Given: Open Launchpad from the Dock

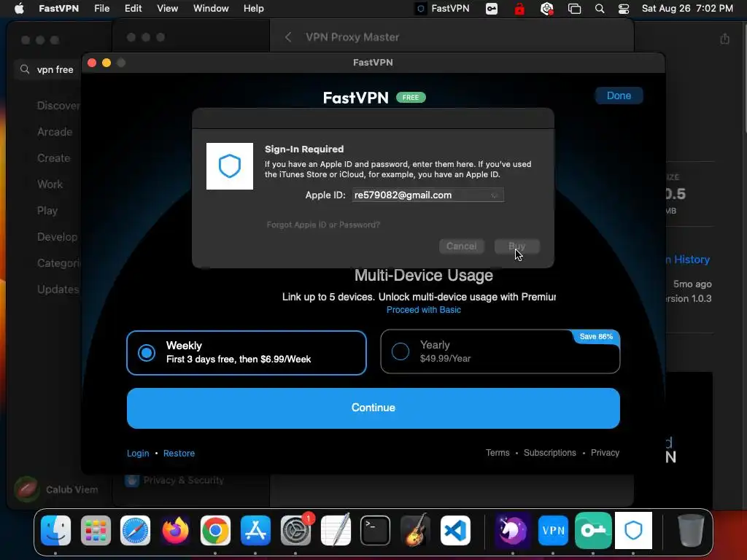Looking at the screenshot, I should 96,531.
